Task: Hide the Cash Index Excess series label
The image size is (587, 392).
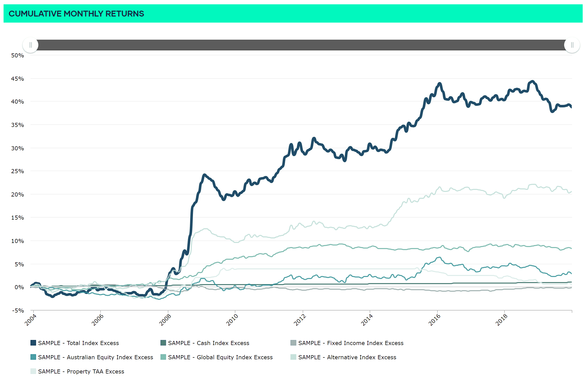Action: pyautogui.click(x=208, y=343)
